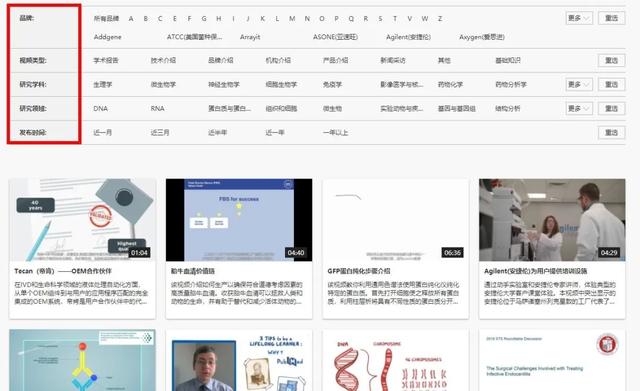Open the Tecan OEM partner video thumbnail
The height and width of the screenshot is (391, 640).
click(x=82, y=220)
